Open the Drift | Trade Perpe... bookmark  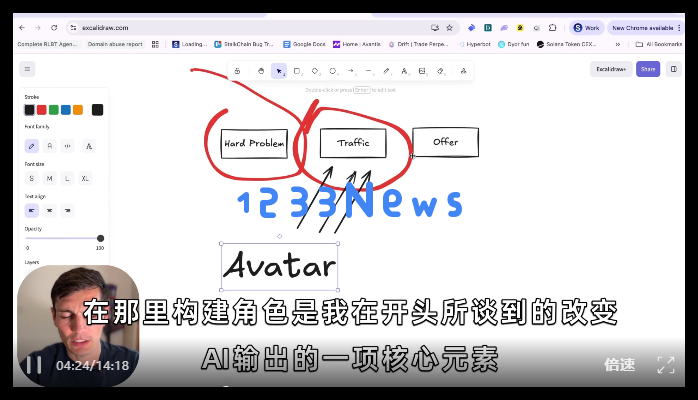418,44
